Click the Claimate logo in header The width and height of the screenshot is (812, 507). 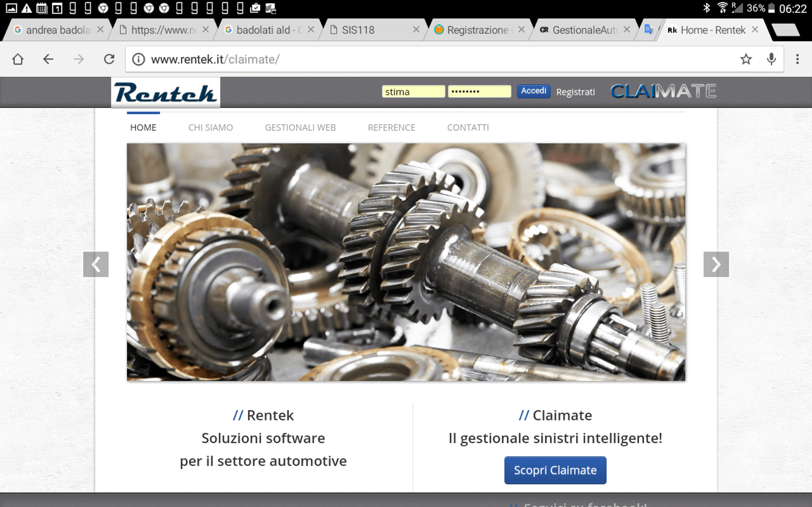663,91
